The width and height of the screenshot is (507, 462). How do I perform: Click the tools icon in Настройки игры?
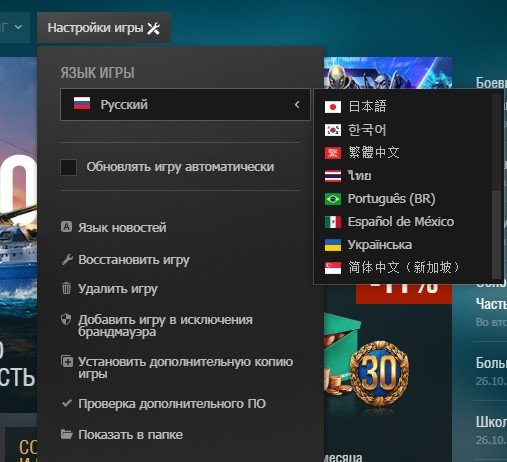click(154, 28)
